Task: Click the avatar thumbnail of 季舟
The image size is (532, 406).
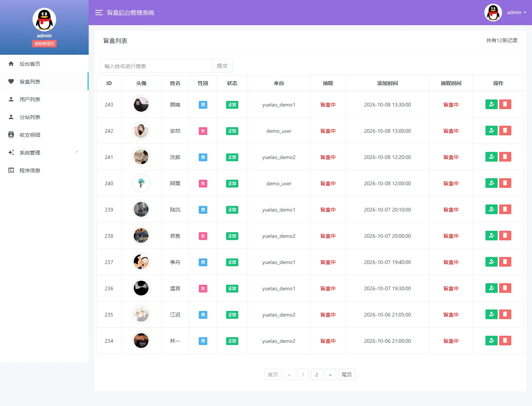Action: 141,262
